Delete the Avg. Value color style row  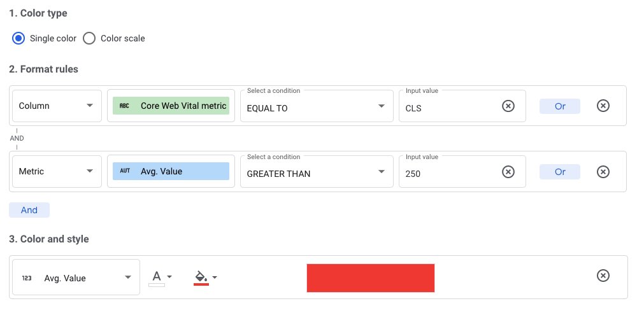(x=603, y=276)
